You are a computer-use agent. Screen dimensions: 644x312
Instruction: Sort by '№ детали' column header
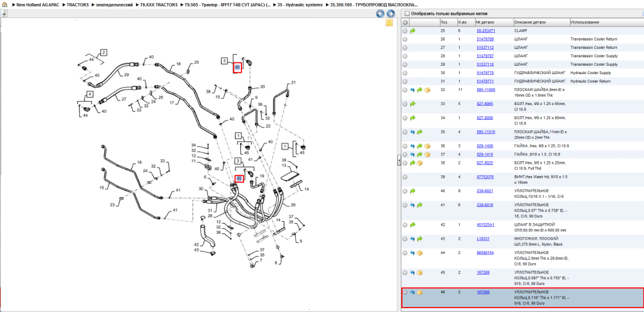(x=485, y=22)
